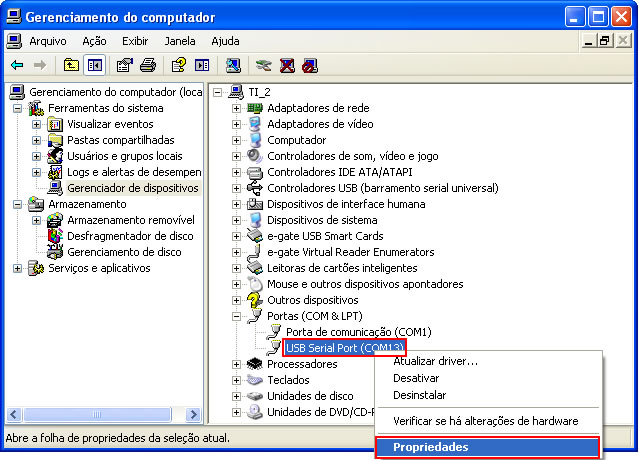639x460 pixels.
Task: Open the Janela menu
Action: [180, 41]
